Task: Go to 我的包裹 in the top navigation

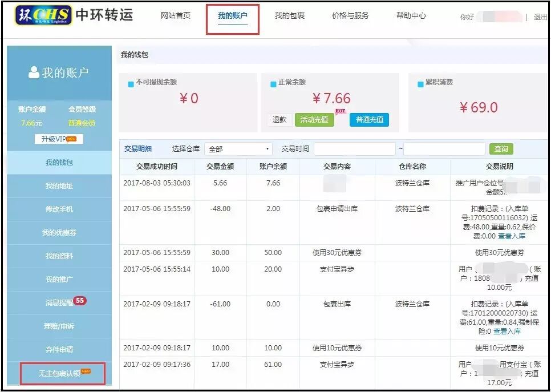Action: coord(290,16)
